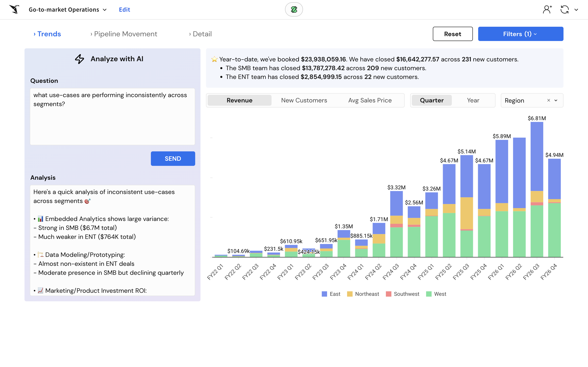Click the bird logo icon
588x367 pixels.
pyautogui.click(x=14, y=9)
